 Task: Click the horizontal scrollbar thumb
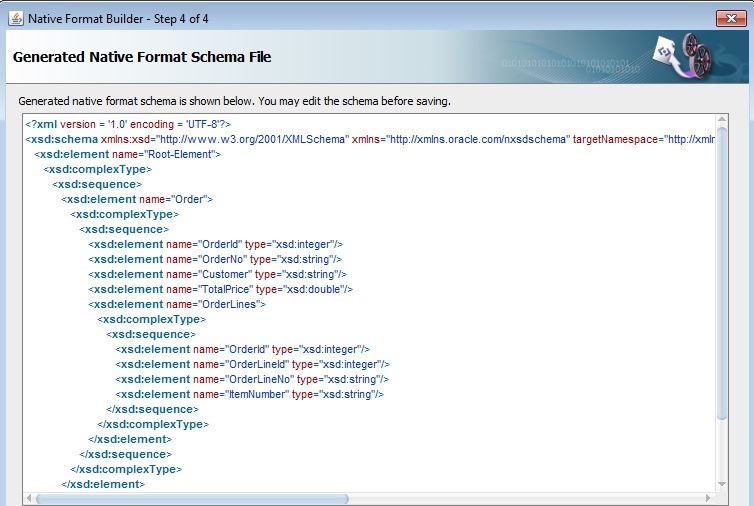pyautogui.click(x=192, y=498)
